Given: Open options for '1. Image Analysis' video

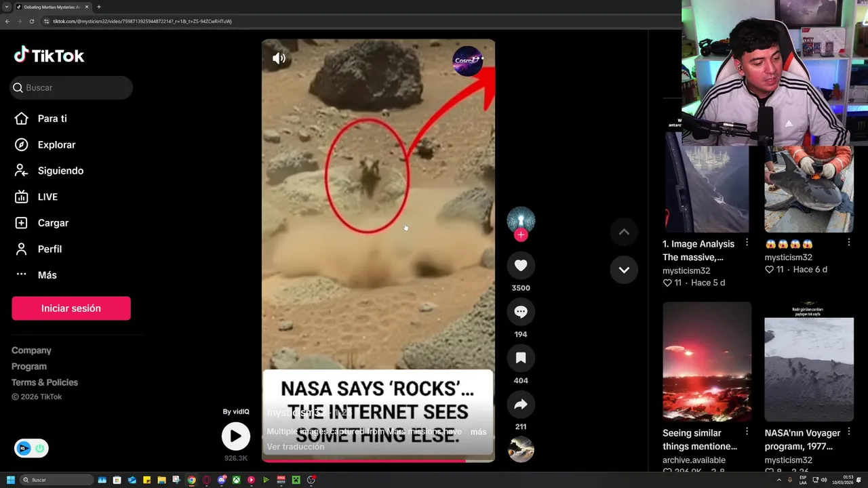Looking at the screenshot, I should coord(747,243).
